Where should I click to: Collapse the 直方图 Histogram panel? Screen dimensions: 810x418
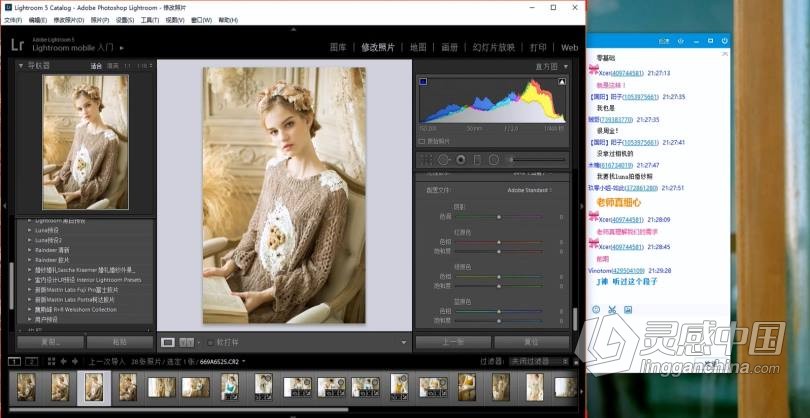coord(566,66)
